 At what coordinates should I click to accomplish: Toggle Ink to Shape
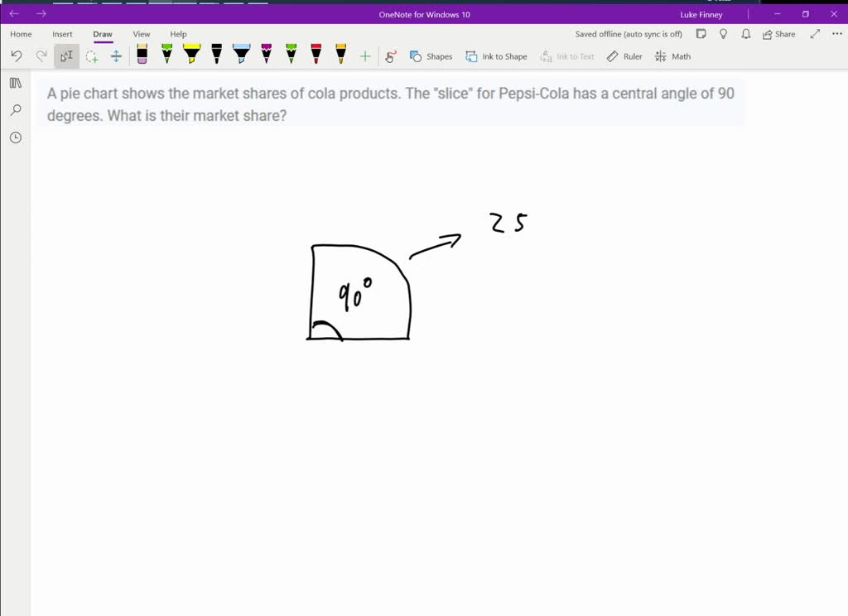tap(497, 56)
